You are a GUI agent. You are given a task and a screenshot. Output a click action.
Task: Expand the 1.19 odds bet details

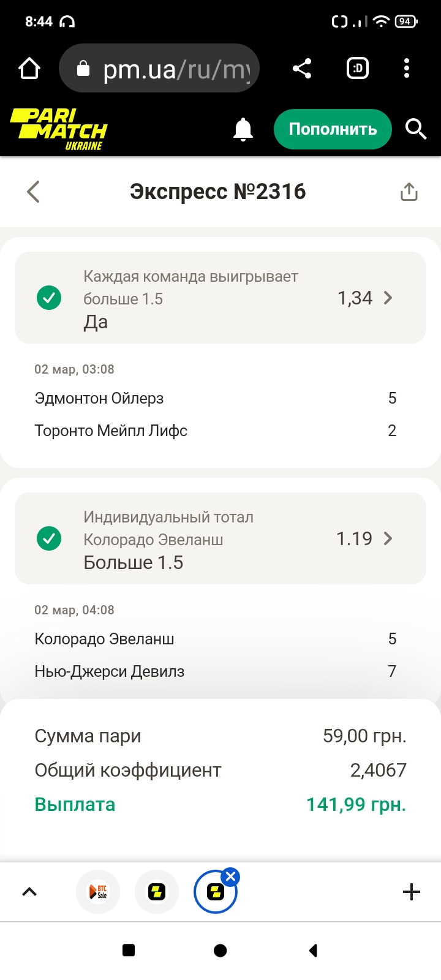tap(388, 539)
